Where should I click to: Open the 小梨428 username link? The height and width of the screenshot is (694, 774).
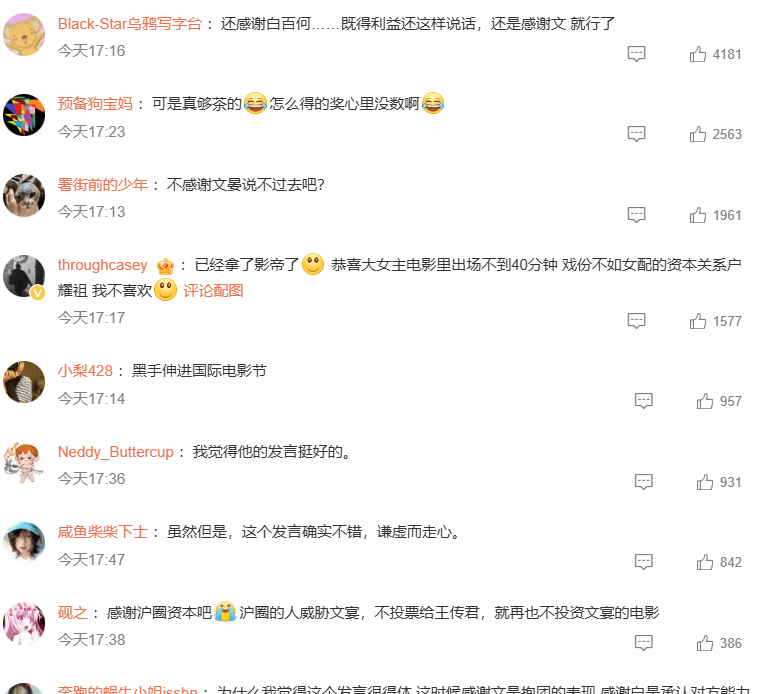pos(85,371)
